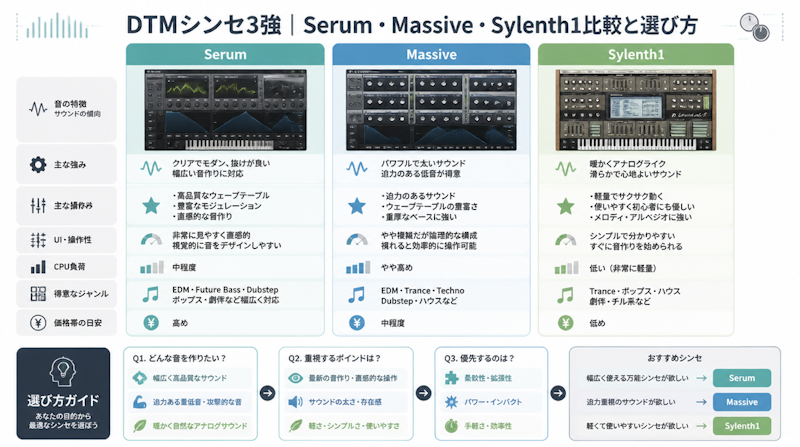Image resolution: width=800 pixels, height=447 pixels.
Task: Click the main title DTMシンセ3強
Action: coord(204,25)
